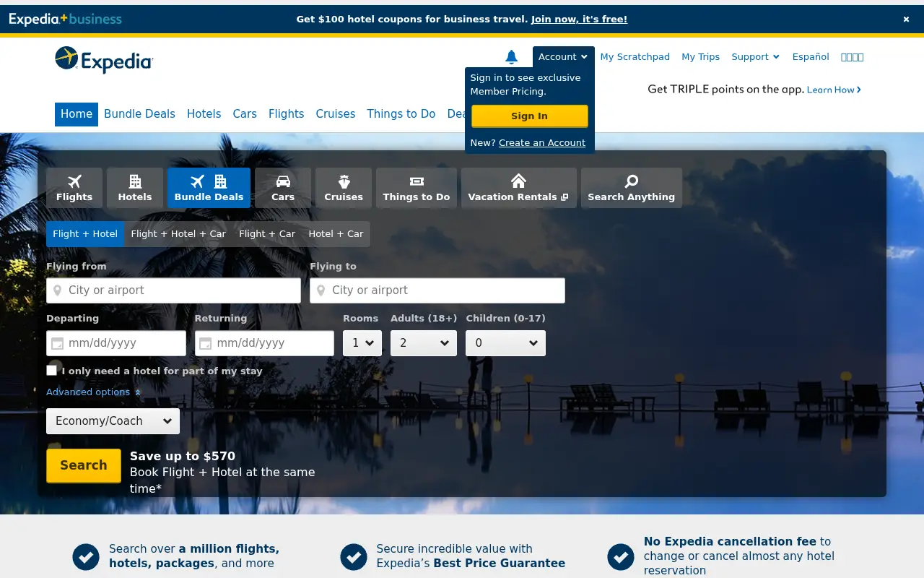Screen dimensions: 924x578
Task: Click the Flying from location pin icon
Action: (58, 290)
